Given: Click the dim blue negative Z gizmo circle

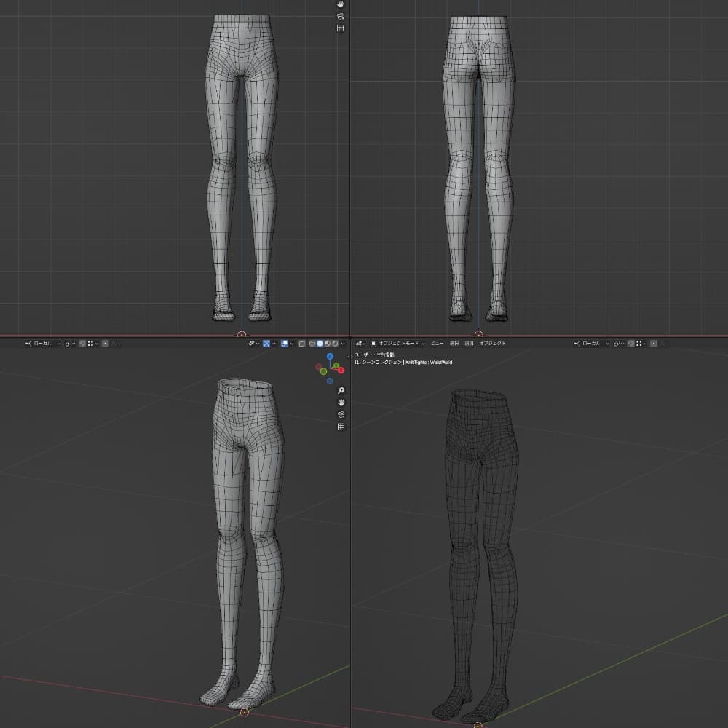Looking at the screenshot, I should [330, 381].
